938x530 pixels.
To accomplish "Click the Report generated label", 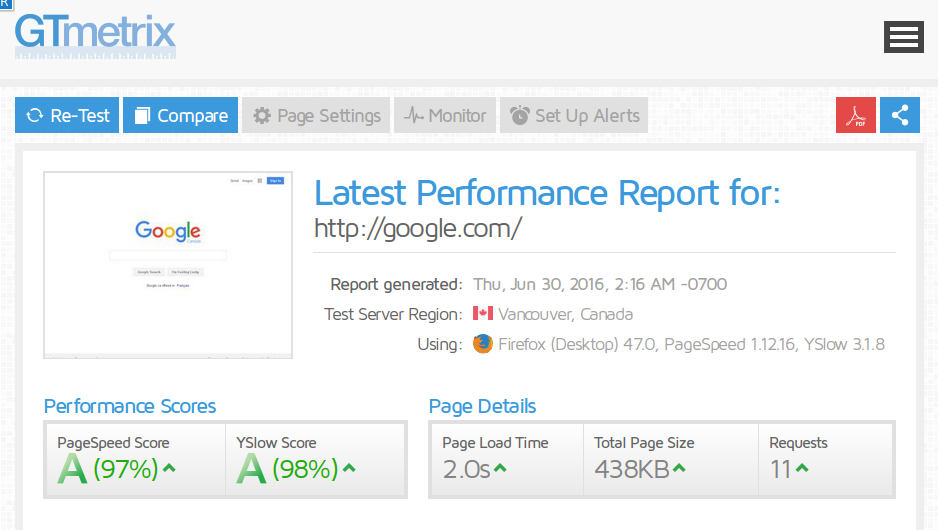I will [396, 284].
